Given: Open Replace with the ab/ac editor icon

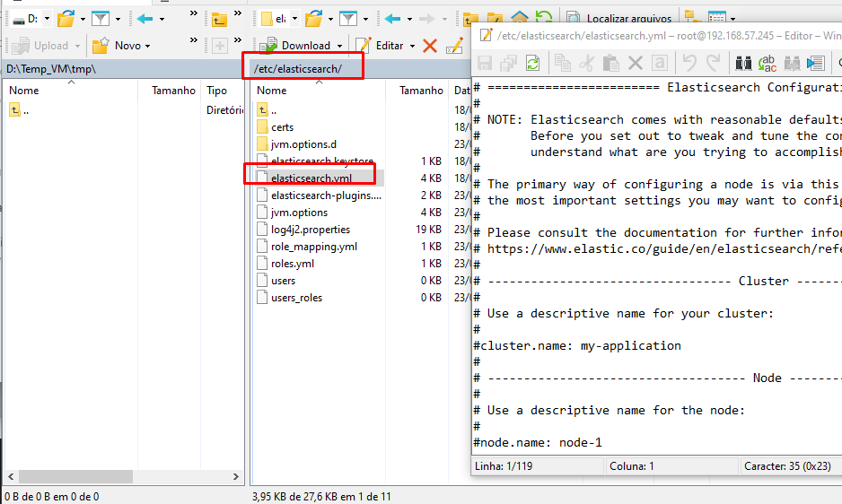Looking at the screenshot, I should (x=767, y=64).
